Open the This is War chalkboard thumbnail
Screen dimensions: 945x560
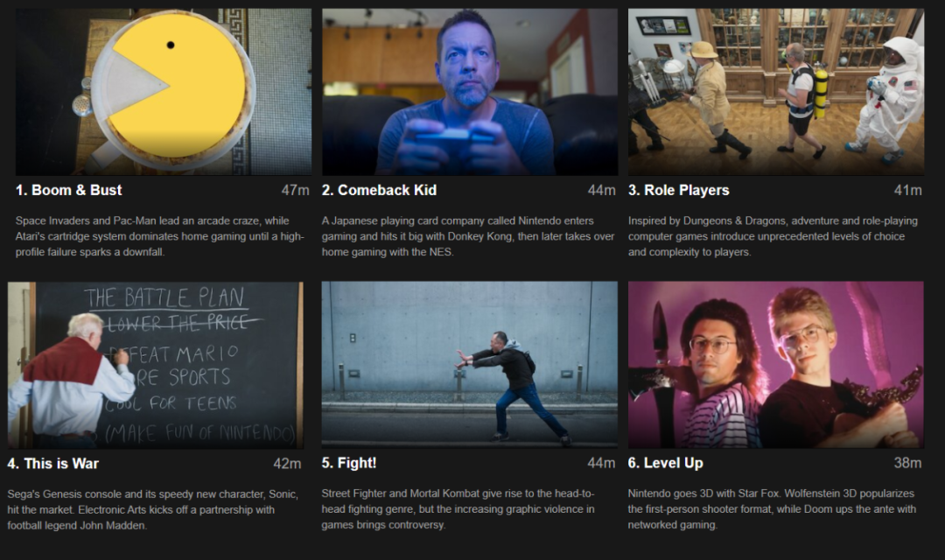point(156,365)
